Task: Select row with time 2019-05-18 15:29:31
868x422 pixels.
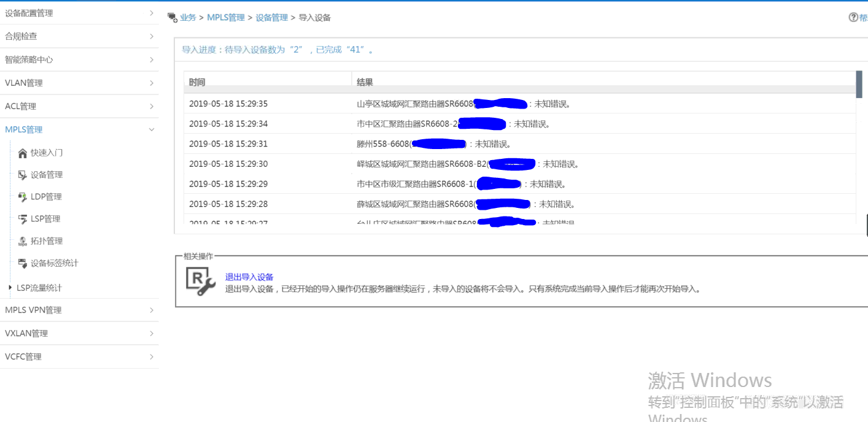Action: (x=519, y=144)
